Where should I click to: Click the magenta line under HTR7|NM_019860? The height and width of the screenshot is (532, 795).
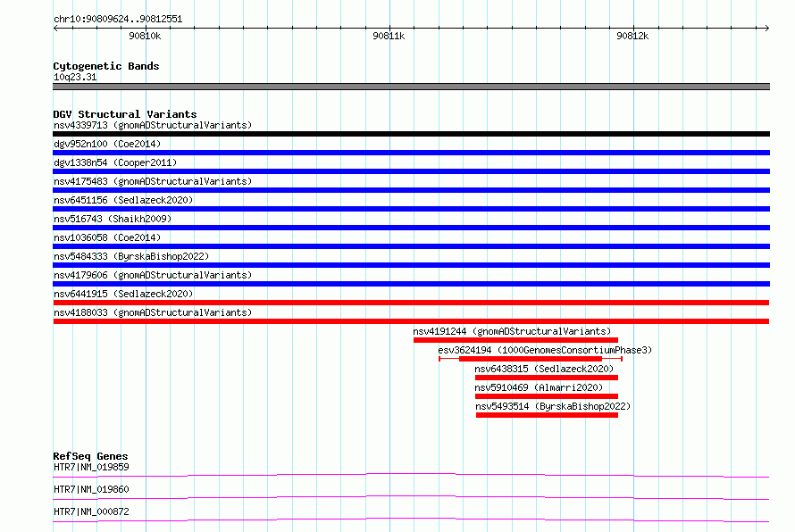[411, 497]
